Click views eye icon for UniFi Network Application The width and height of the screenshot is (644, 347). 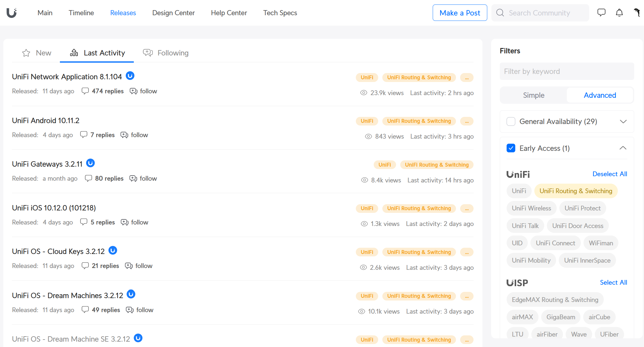point(364,93)
